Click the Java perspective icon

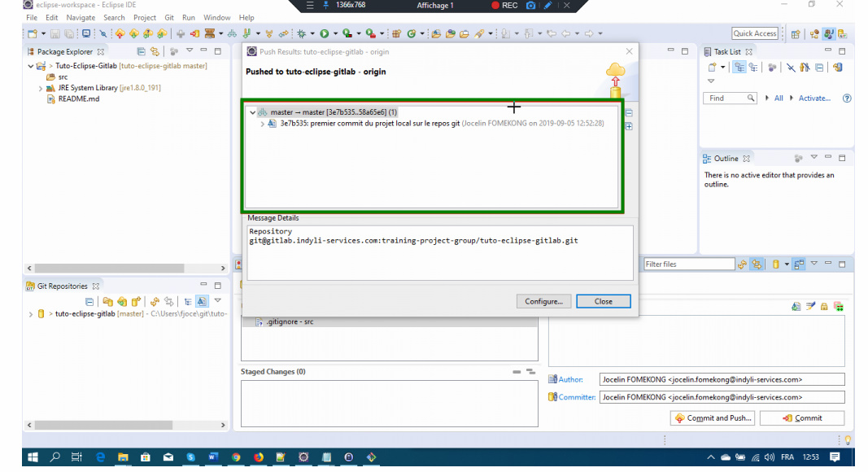829,34
